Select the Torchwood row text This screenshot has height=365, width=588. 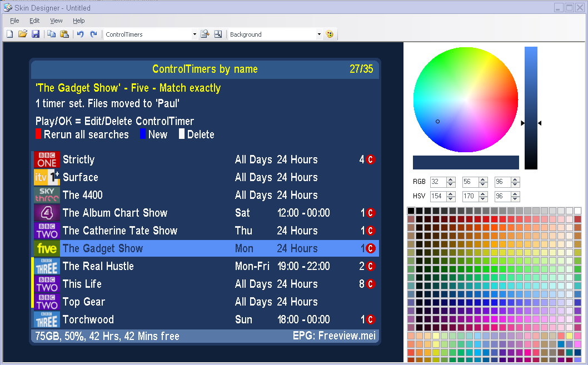tap(88, 319)
